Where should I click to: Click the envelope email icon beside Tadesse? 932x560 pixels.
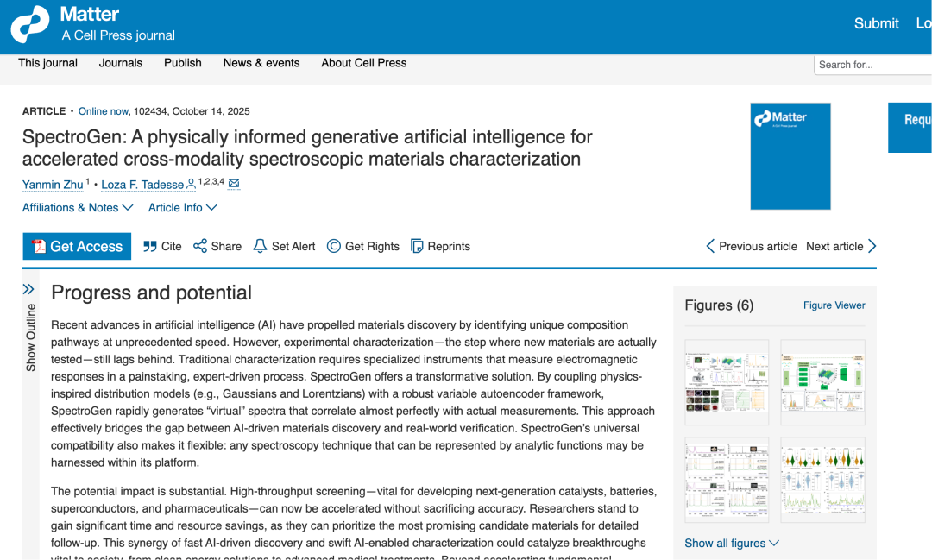point(234,184)
